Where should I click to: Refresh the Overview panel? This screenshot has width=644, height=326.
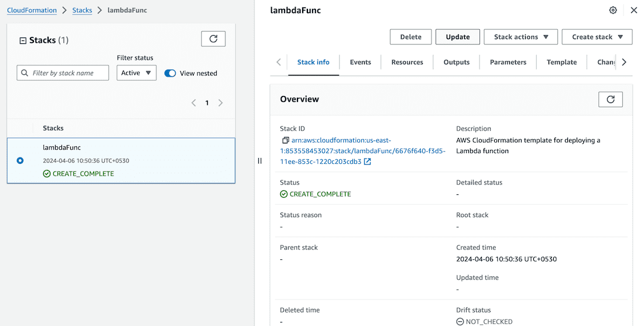[x=610, y=99]
